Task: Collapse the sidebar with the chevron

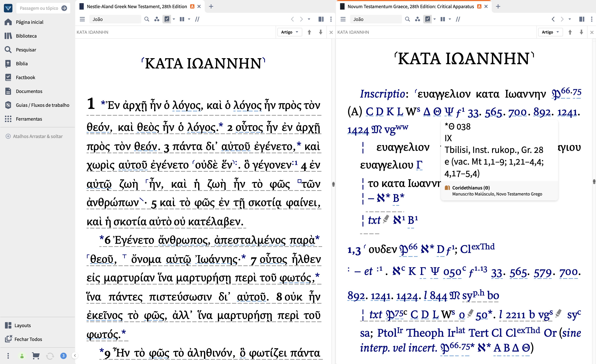Action: click(x=75, y=355)
